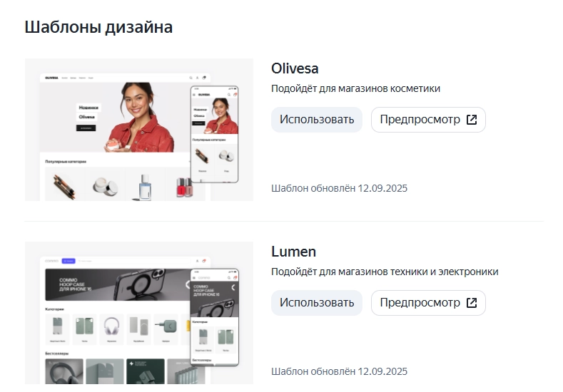Click the search icon in Olivesa desktop preview header

pos(190,78)
